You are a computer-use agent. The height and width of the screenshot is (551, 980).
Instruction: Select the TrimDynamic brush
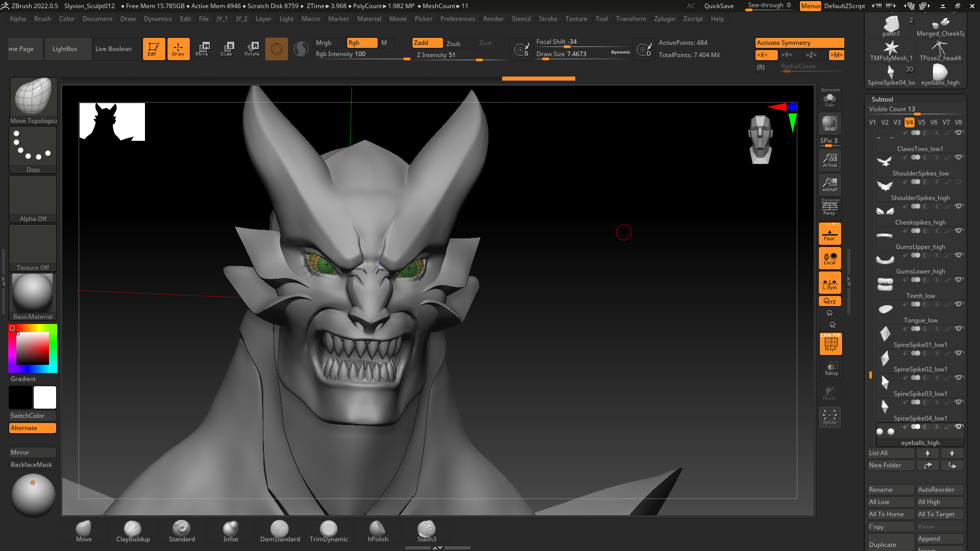(x=328, y=531)
